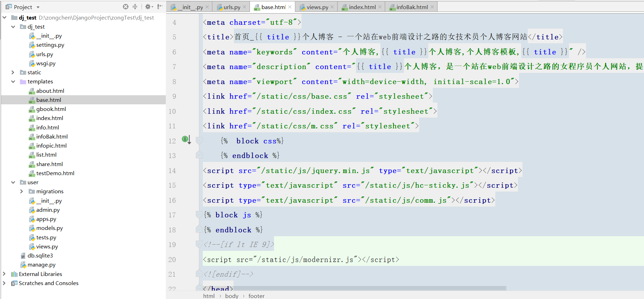Click the testDemo.html file icon
The image size is (644, 299).
pos(32,173)
